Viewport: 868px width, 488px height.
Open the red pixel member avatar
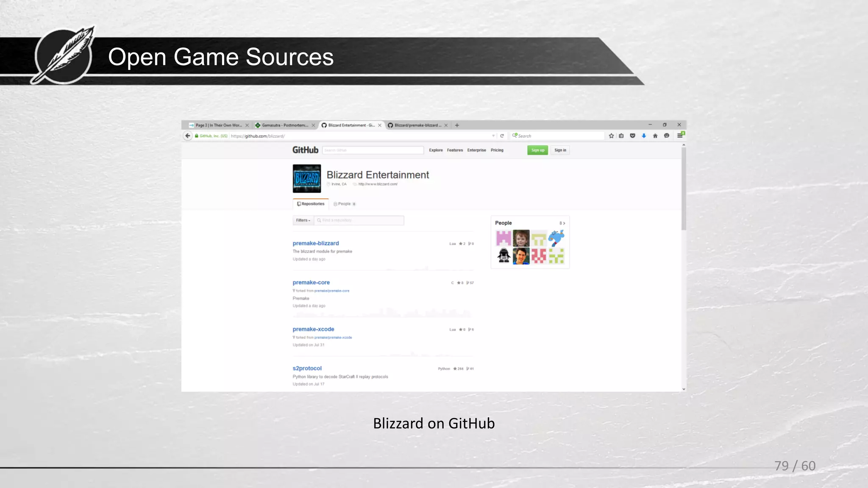tap(539, 256)
